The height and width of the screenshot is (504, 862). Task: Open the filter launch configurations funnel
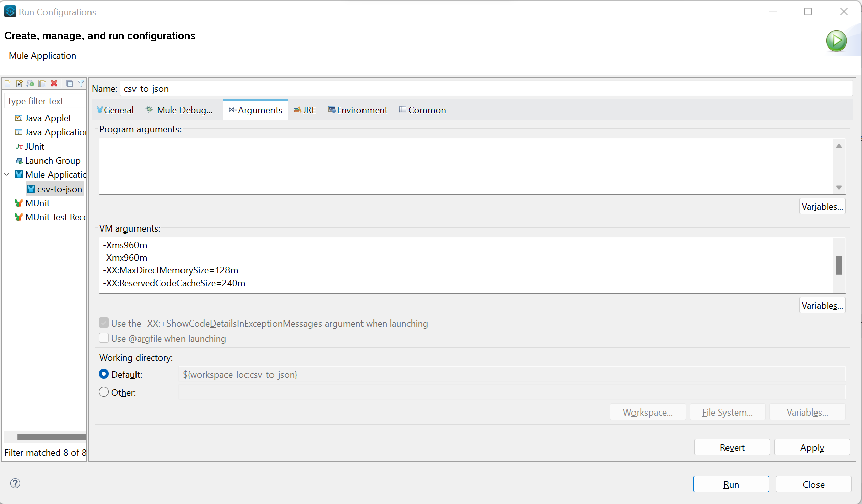pos(81,83)
